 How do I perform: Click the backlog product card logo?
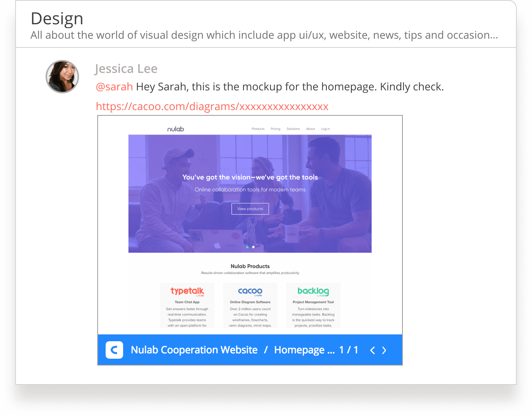(313, 292)
